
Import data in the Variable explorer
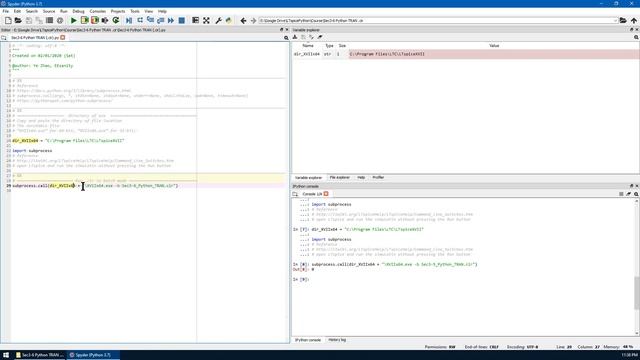pos(295,37)
